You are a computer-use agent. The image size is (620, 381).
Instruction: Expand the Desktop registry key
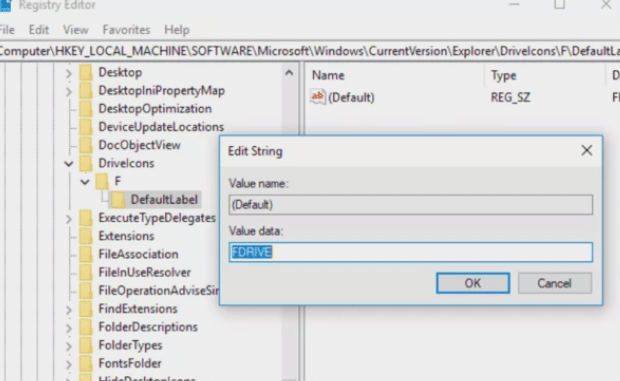click(x=69, y=73)
